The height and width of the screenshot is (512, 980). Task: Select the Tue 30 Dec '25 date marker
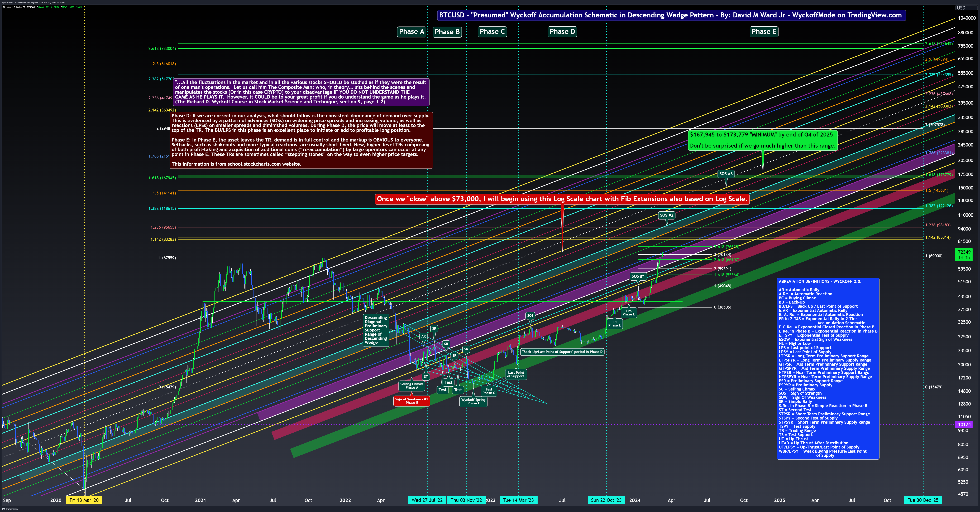point(923,500)
